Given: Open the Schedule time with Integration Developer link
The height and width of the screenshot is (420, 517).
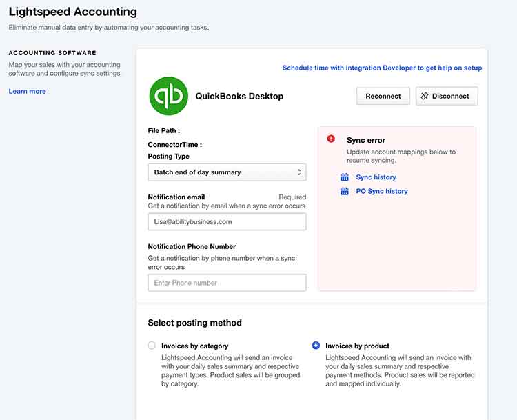Looking at the screenshot, I should [382, 68].
